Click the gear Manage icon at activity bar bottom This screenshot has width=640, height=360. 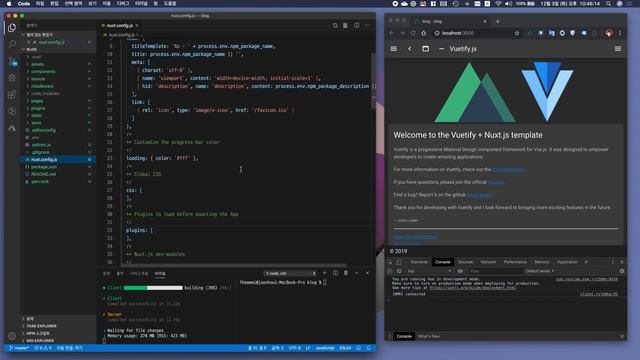tap(12, 336)
